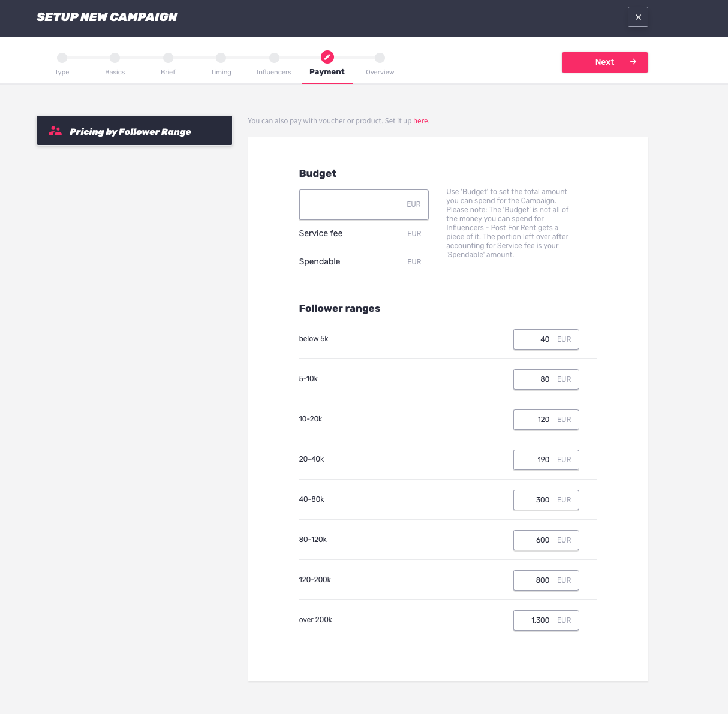Click the '10-20k' row label
Viewport: 728px width, 714px height.
[x=311, y=419]
